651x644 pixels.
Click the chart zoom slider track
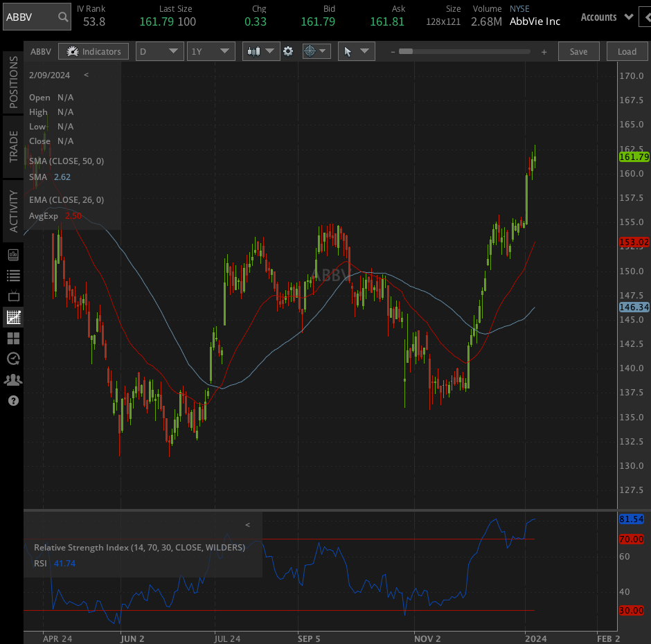pyautogui.click(x=465, y=51)
